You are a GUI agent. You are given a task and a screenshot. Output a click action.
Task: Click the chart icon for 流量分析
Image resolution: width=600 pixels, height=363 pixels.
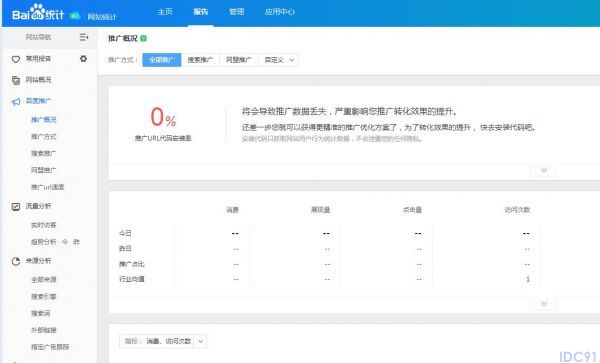click(x=16, y=207)
